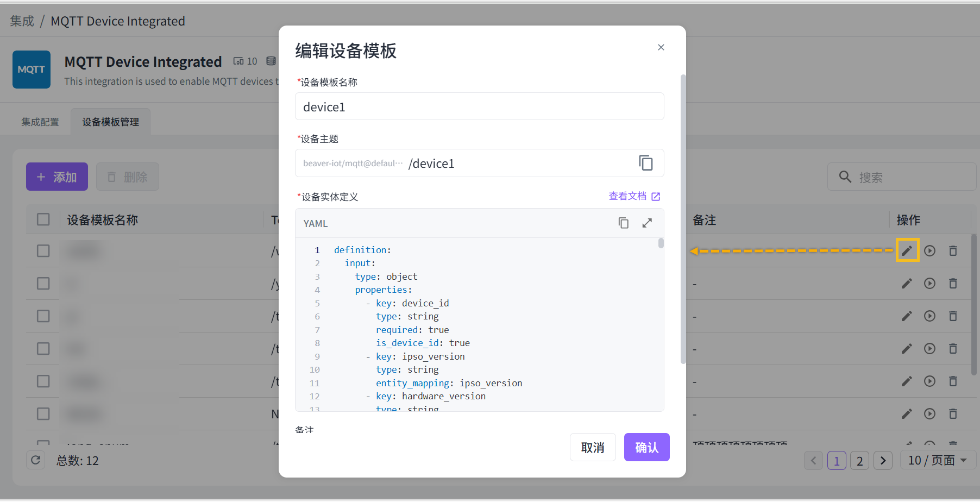The width and height of the screenshot is (980, 502).
Task: Open the 10 / 页面 page size dropdown
Action: tap(938, 460)
